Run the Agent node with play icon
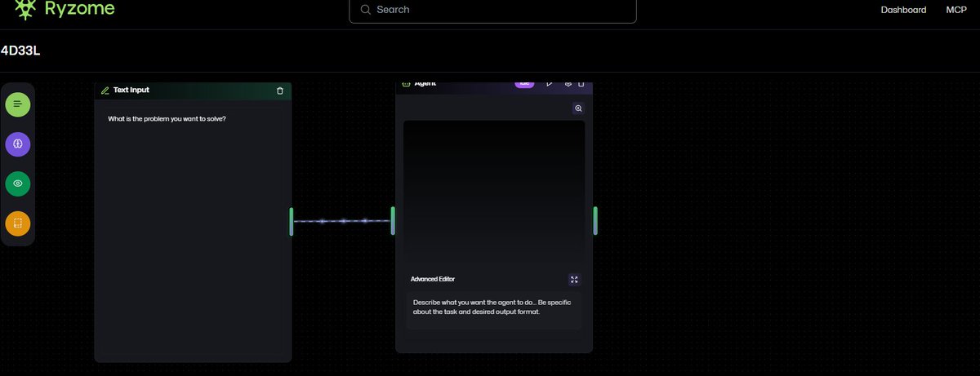980x376 pixels. coord(550,83)
